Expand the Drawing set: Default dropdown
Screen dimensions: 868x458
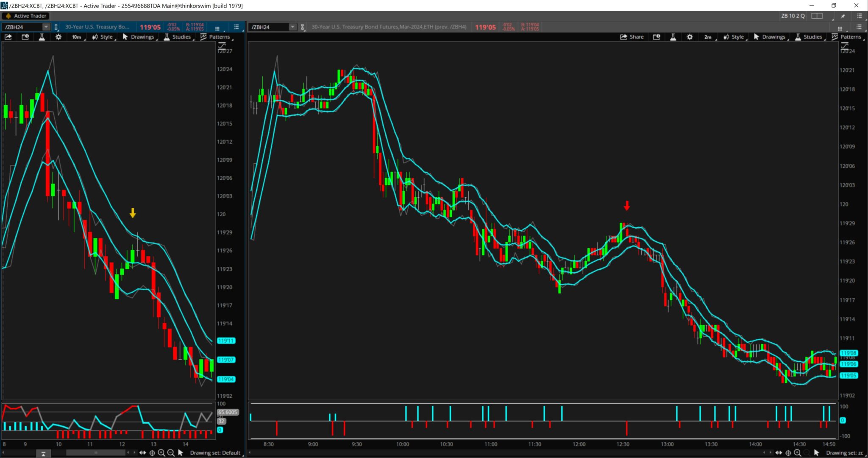point(216,452)
